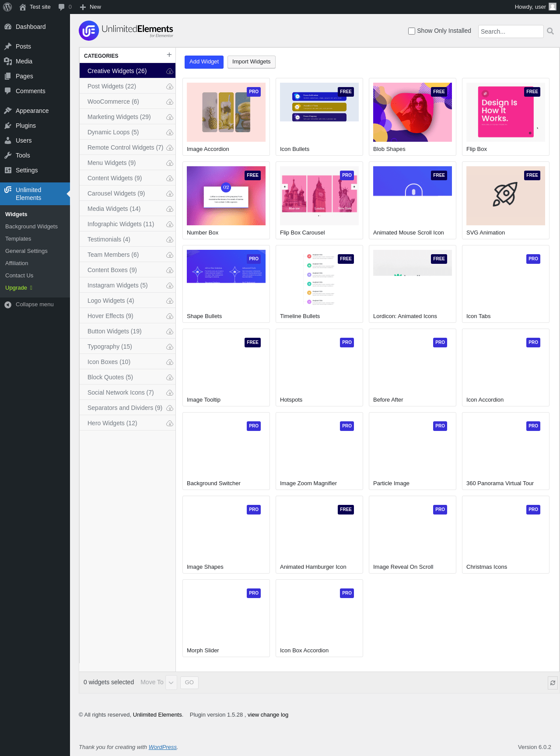The image size is (560, 756).
Task: Open Posts in the admin sidebar
Action: click(35, 46)
